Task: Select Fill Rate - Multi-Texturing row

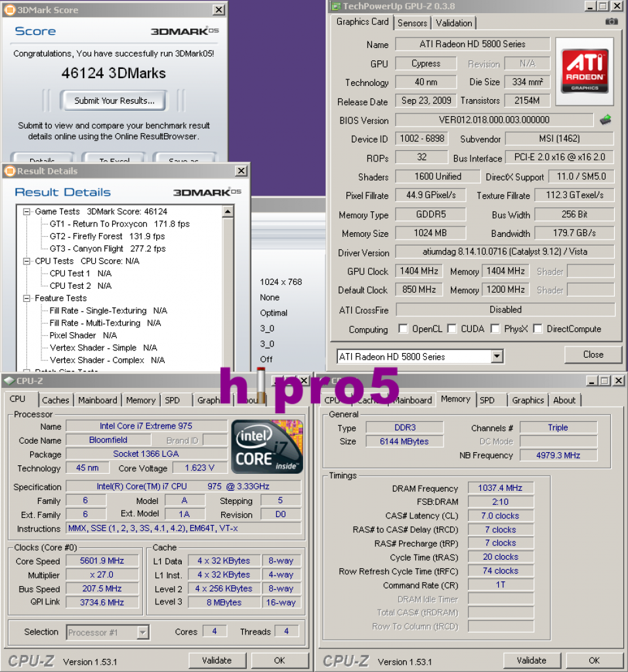Action: coord(106,323)
